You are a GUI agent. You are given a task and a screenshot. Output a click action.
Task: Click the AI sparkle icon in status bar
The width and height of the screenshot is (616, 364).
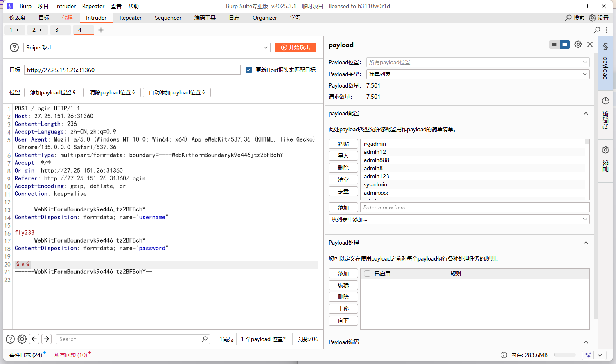tap(588, 355)
